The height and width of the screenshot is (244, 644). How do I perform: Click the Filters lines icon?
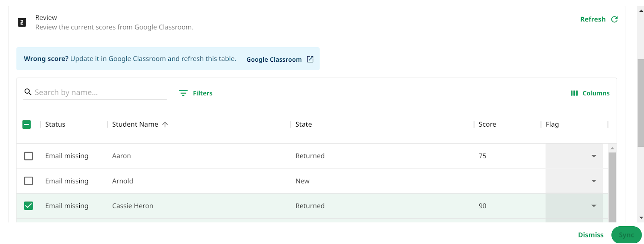pyautogui.click(x=183, y=93)
